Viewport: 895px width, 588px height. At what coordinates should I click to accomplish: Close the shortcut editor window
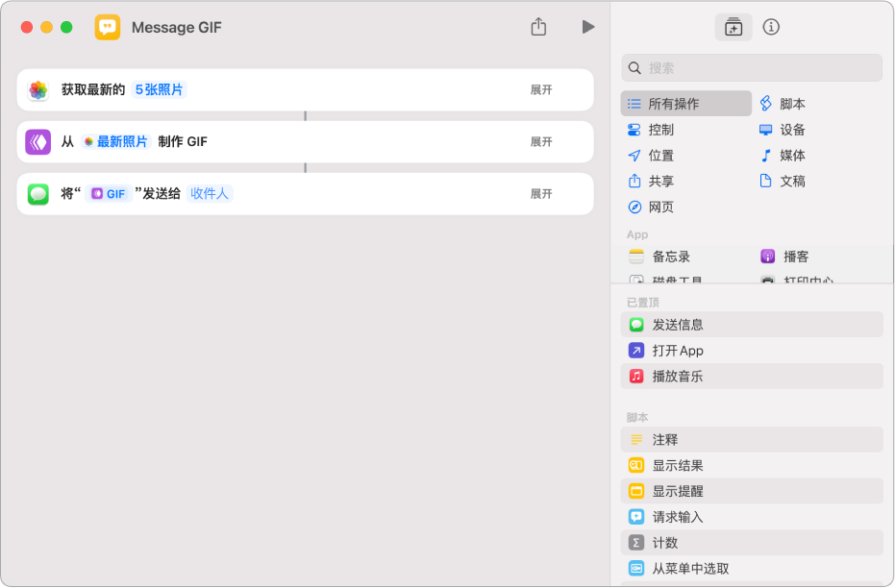26,27
